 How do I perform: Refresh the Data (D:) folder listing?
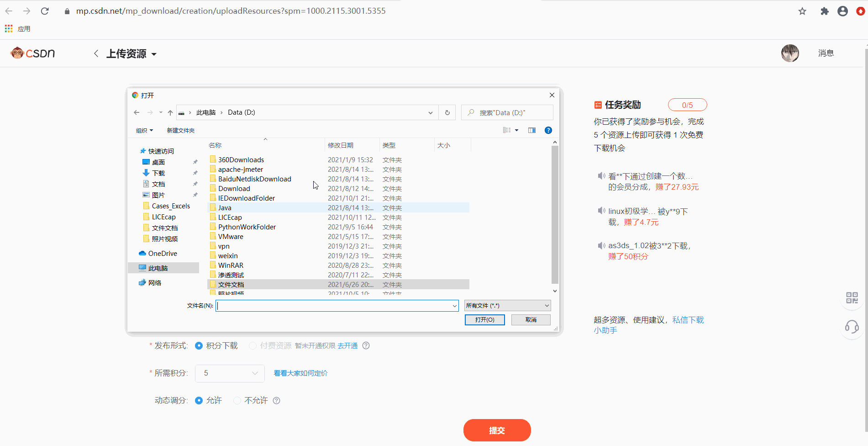coord(447,112)
